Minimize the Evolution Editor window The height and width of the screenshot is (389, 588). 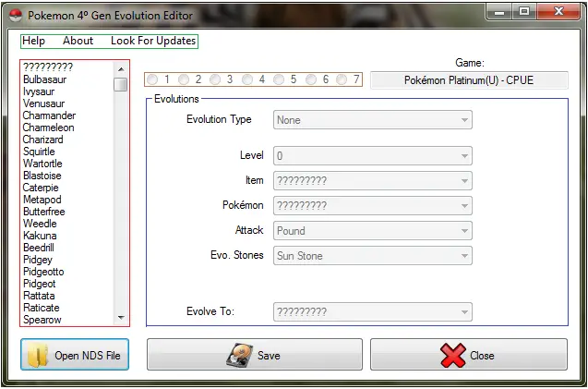click(x=499, y=12)
